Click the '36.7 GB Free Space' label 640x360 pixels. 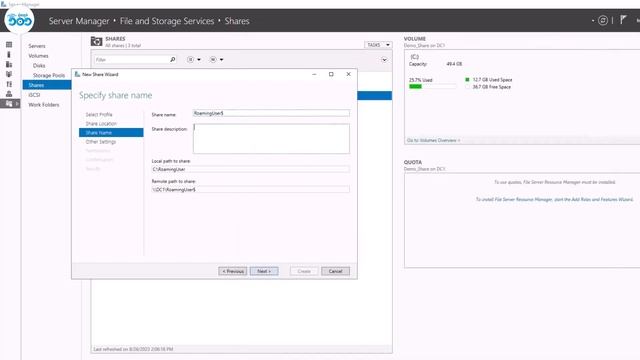pyautogui.click(x=491, y=87)
